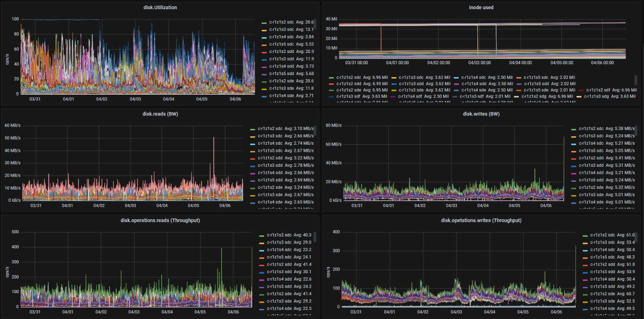Click c-r1z1s2 sdd color swatch in disk.reads legend
This screenshot has width=644, height=319.
click(x=252, y=158)
